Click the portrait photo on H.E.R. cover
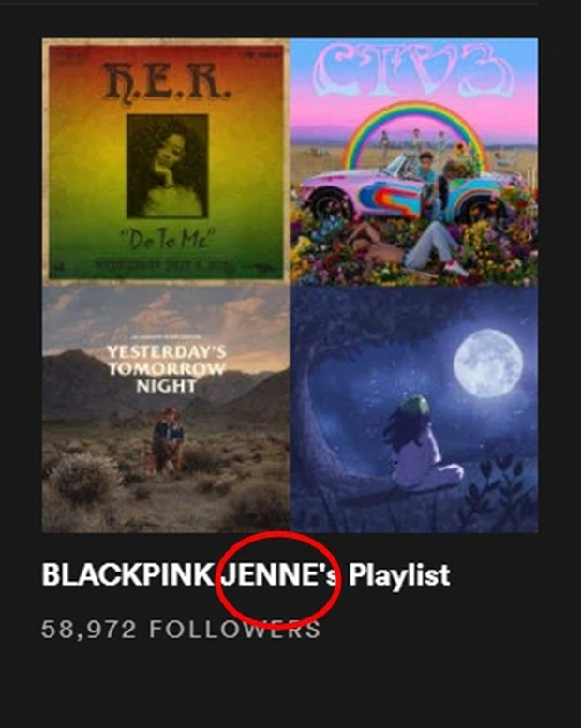This screenshot has width=581, height=728. [x=167, y=166]
